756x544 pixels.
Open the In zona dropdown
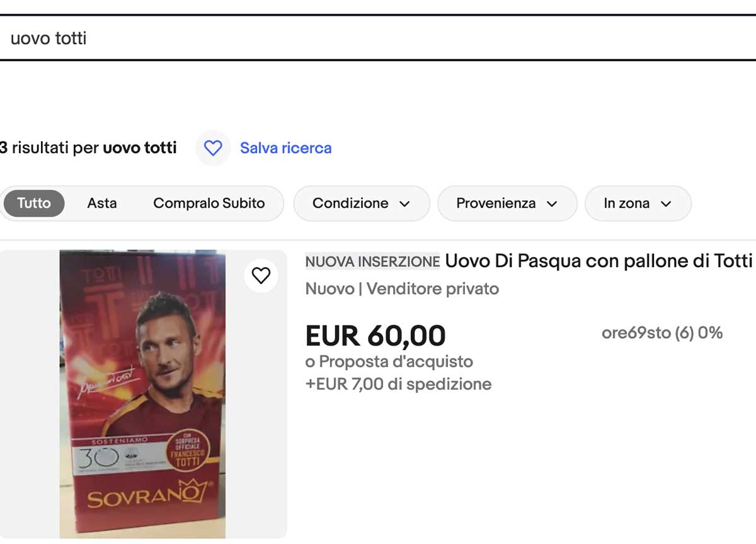click(638, 203)
